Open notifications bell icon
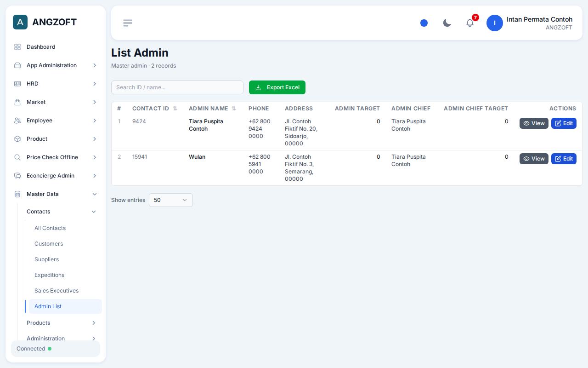Screen dimensions: 588x368 470,23
